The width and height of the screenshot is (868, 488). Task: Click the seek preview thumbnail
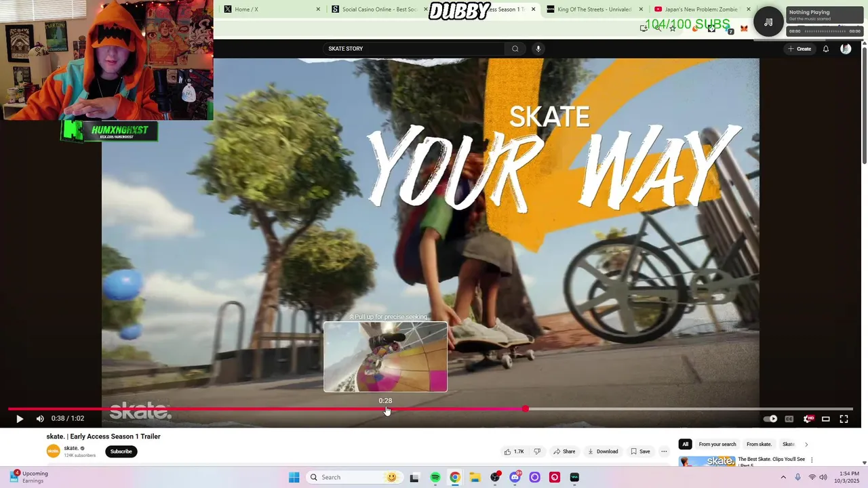[385, 357]
